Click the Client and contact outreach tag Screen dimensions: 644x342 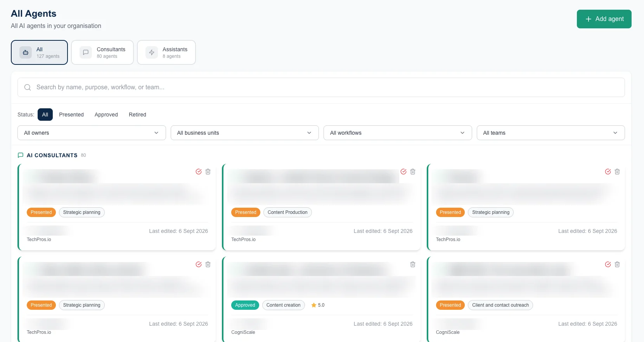tap(500, 305)
